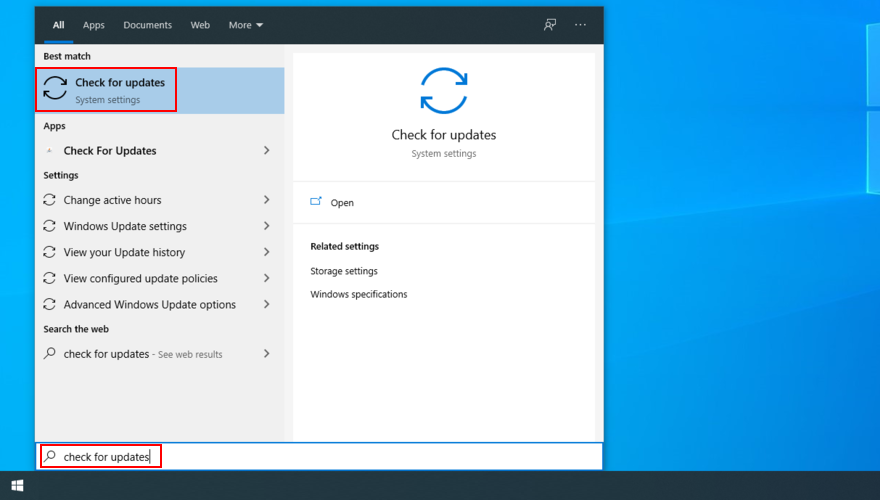
Task: Open Storage settings related link
Action: [x=344, y=271]
